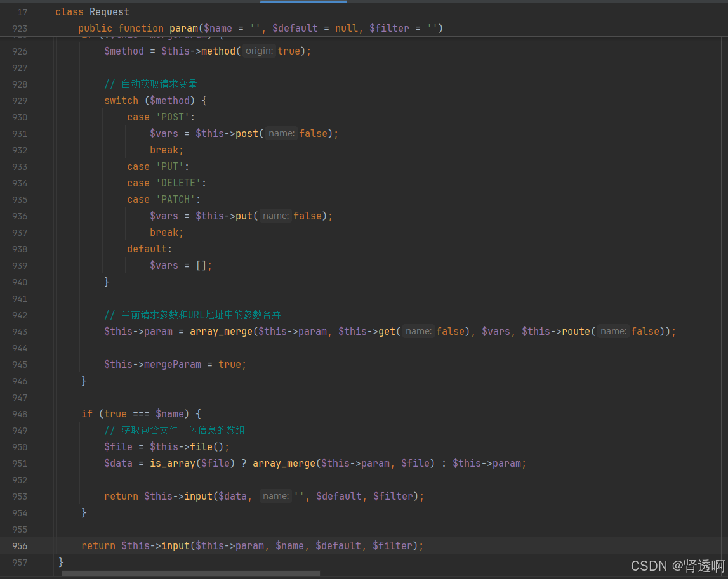This screenshot has height=579, width=728.
Task: Click the comment about merging URL parameters
Action: click(x=194, y=315)
